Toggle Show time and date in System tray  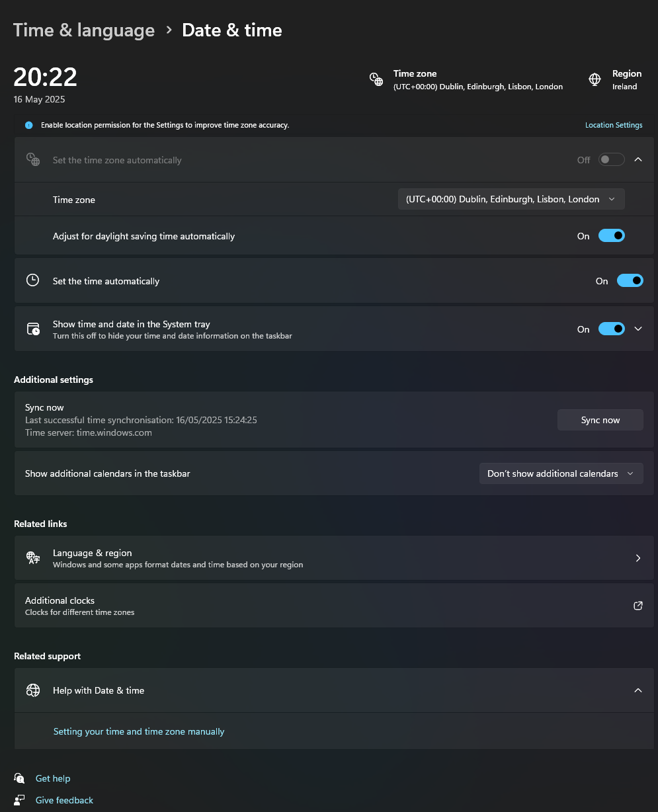[x=612, y=329]
